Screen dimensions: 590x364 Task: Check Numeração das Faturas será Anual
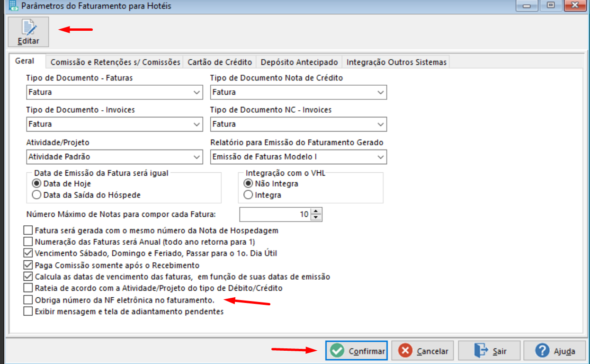coord(28,242)
